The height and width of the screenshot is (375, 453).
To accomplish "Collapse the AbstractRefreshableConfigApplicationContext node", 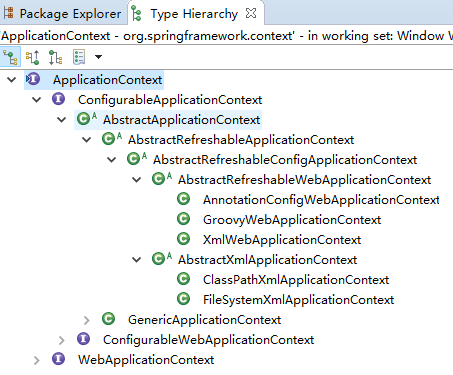I will tap(112, 159).
